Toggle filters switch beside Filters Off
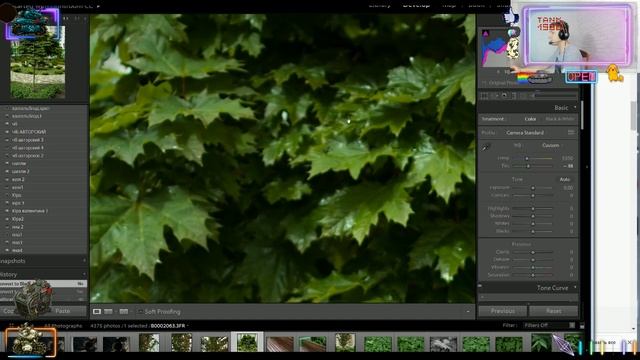The height and width of the screenshot is (360, 640). (x=572, y=325)
